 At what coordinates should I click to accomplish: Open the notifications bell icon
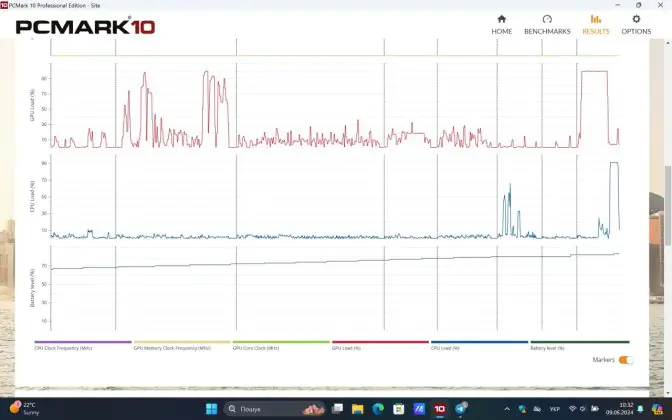point(640,409)
